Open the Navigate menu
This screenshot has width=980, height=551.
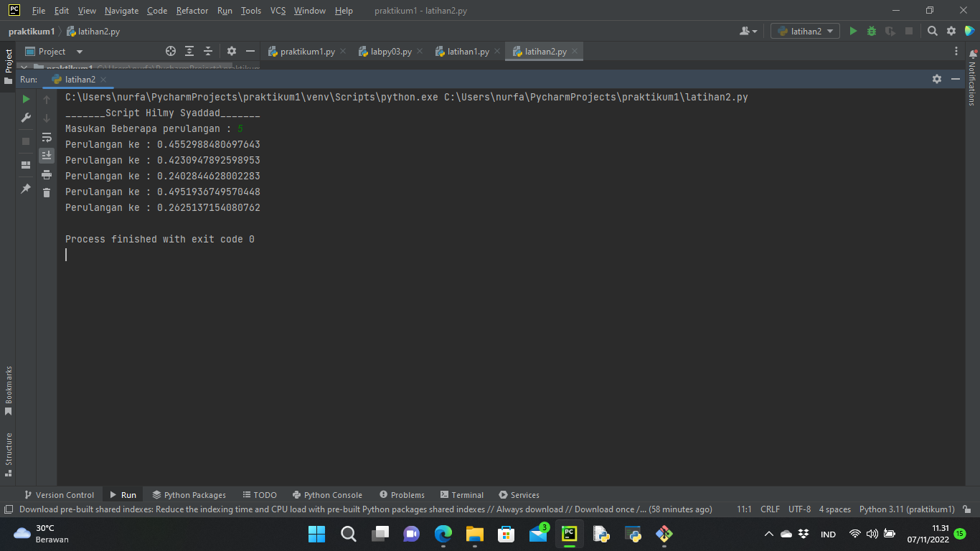121,11
